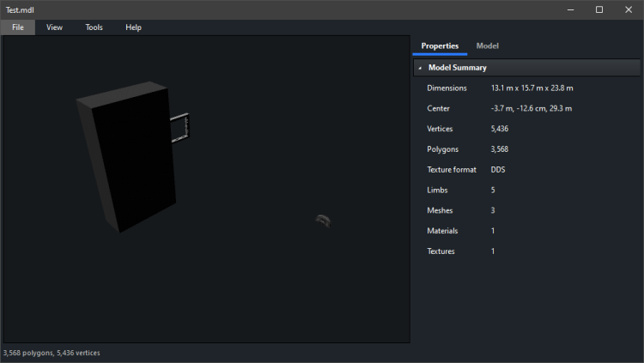Select the Center coordinates value

(x=531, y=109)
